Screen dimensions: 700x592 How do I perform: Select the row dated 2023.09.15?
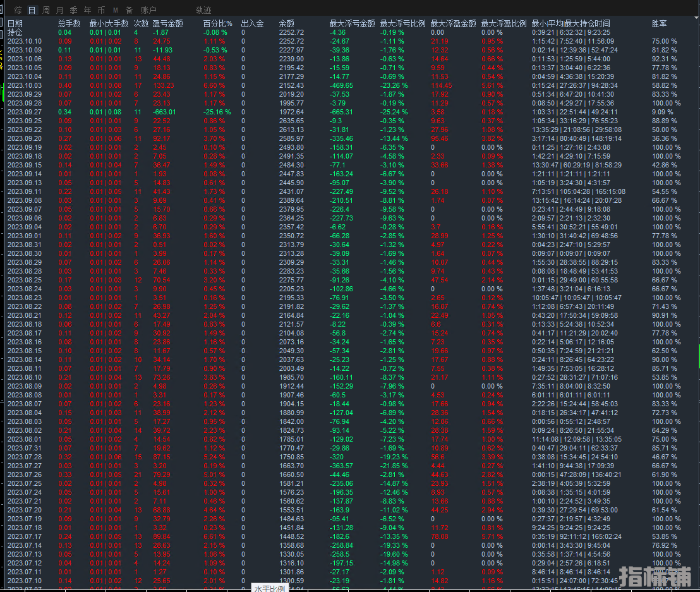click(x=351, y=165)
